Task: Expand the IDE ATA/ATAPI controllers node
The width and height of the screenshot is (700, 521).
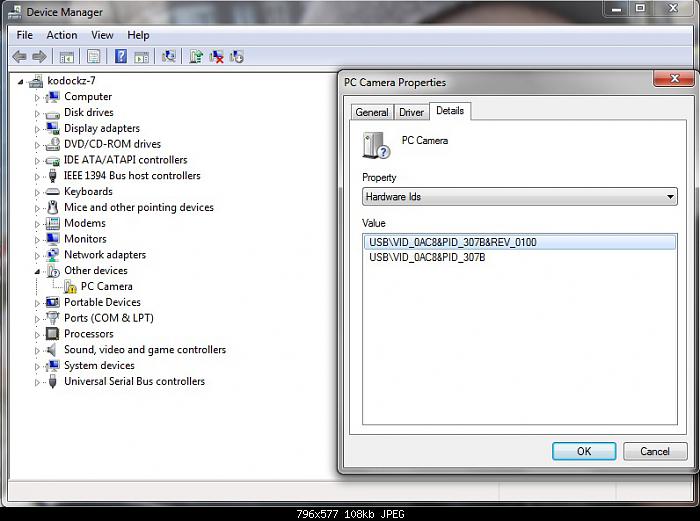Action: [x=37, y=161]
